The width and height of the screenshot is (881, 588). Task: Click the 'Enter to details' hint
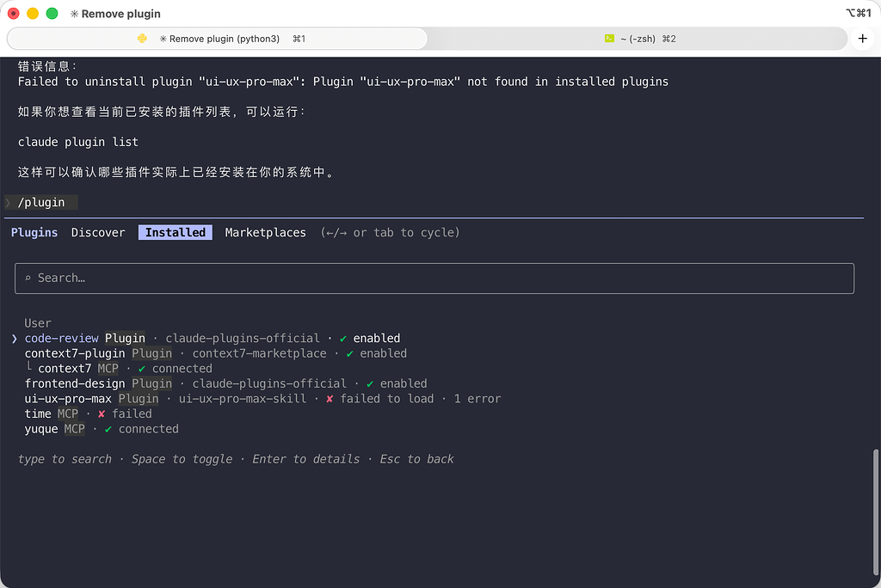point(306,459)
